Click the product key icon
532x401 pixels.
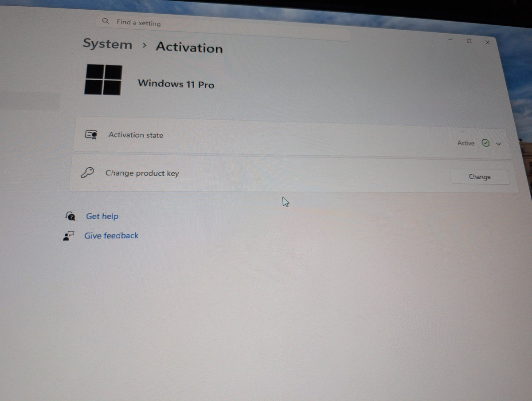87,173
